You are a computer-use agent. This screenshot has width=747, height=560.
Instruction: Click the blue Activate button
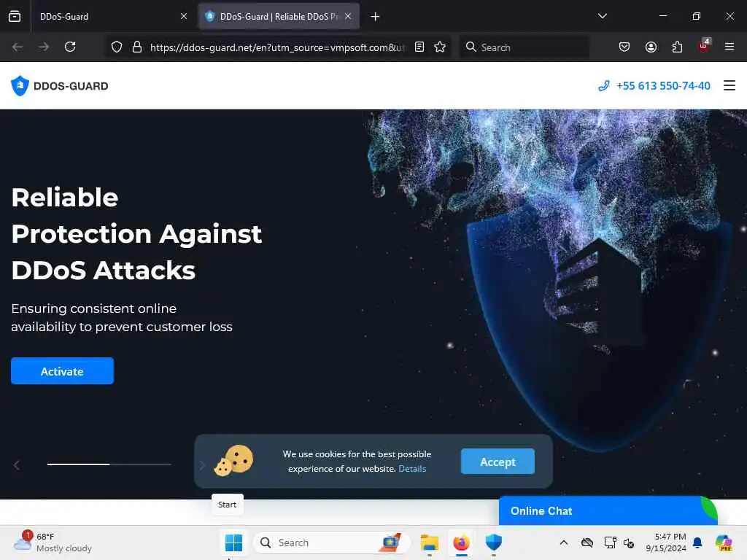(x=63, y=371)
